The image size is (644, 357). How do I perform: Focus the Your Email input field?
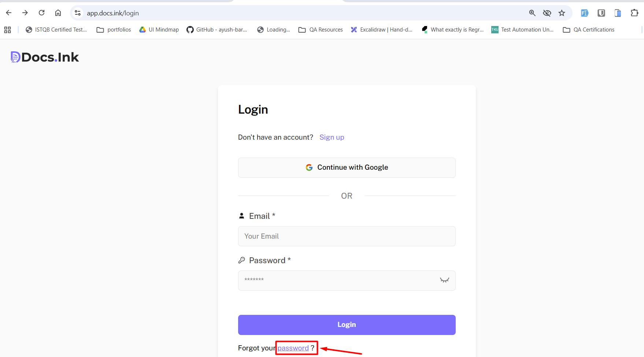tap(347, 236)
